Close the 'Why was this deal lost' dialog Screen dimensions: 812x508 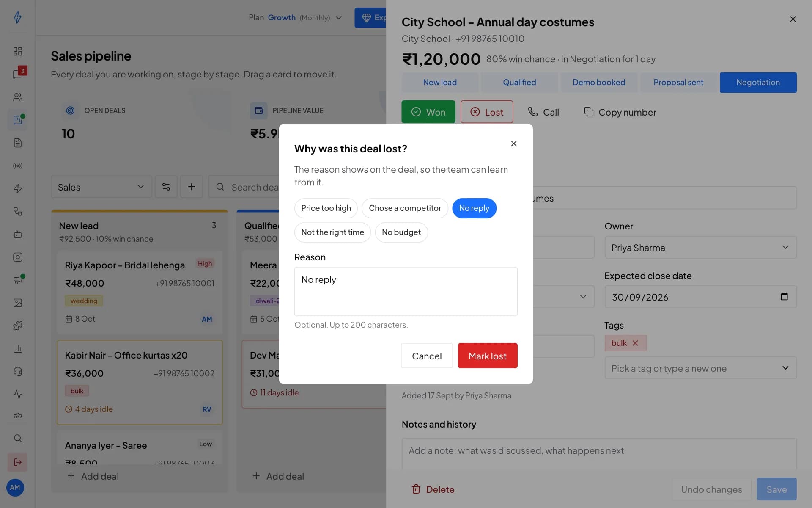pos(514,144)
